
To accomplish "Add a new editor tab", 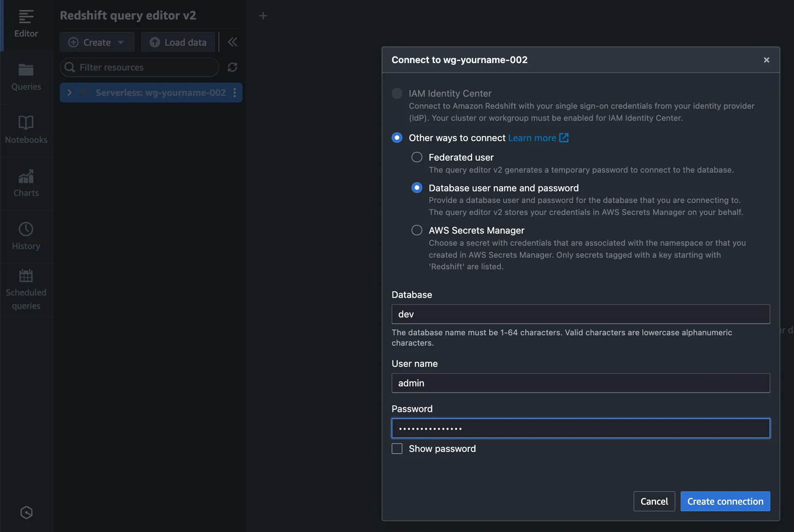I will coord(263,16).
